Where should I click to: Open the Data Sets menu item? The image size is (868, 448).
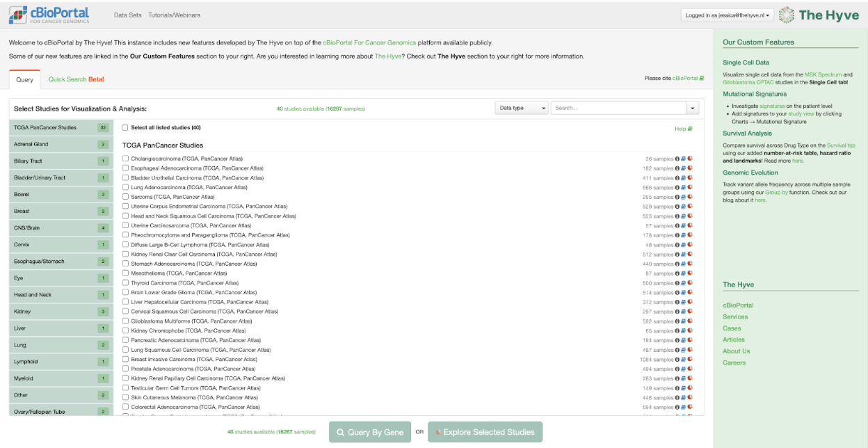[x=127, y=15]
